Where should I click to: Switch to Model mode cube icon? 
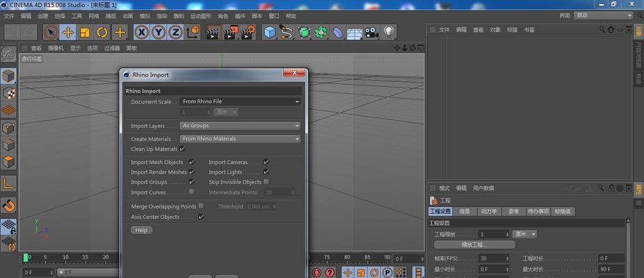pos(8,76)
